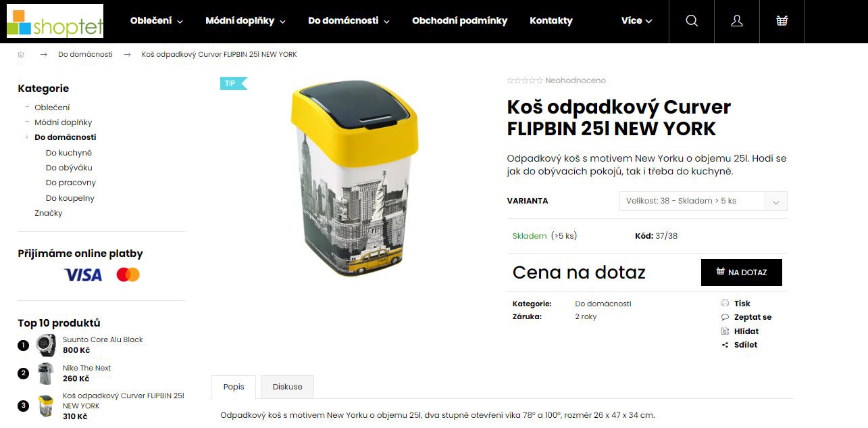The image size is (868, 428).
Task: Click the Zeptat se speech bubble icon
Action: [725, 317]
